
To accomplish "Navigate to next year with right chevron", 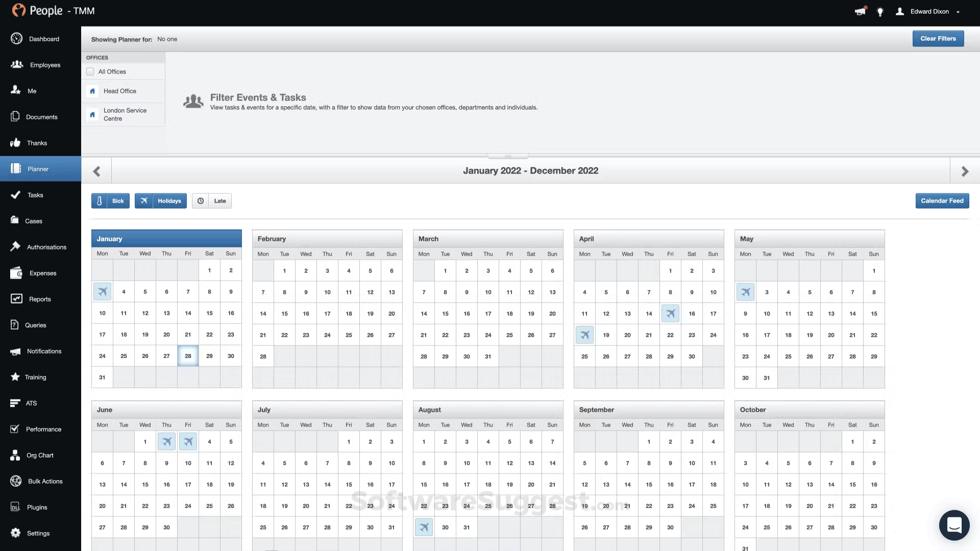I will 964,171.
